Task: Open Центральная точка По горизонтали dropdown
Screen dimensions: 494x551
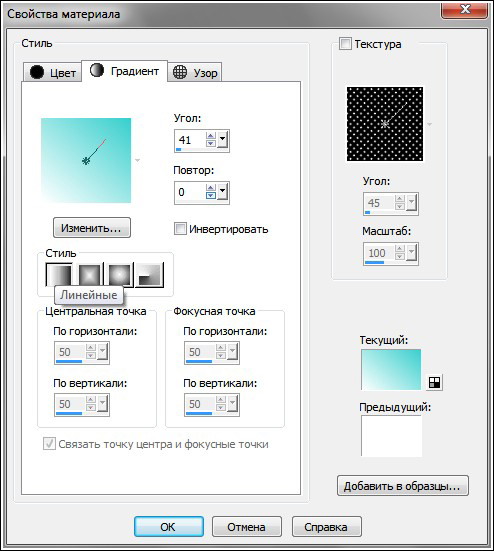Action: pyautogui.click(x=102, y=352)
